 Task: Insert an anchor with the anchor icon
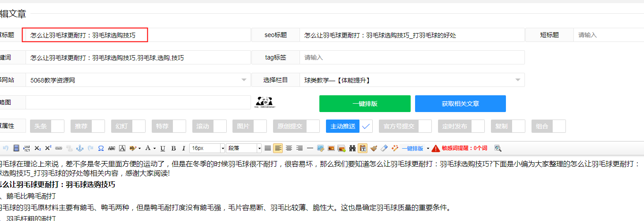(80, 148)
